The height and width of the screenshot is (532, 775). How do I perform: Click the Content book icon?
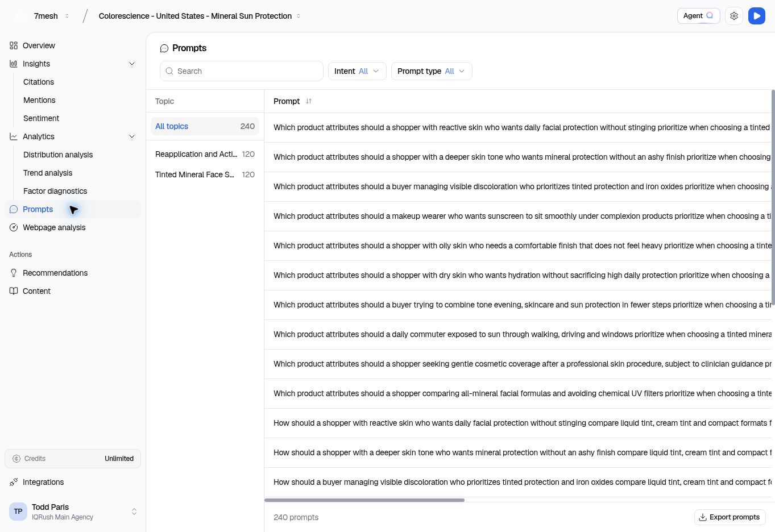(x=14, y=291)
